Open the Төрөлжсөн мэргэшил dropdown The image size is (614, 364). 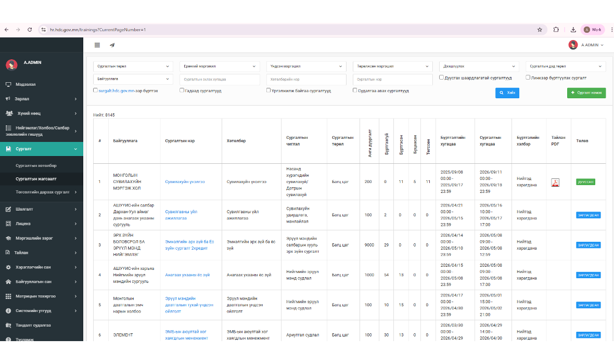393,67
